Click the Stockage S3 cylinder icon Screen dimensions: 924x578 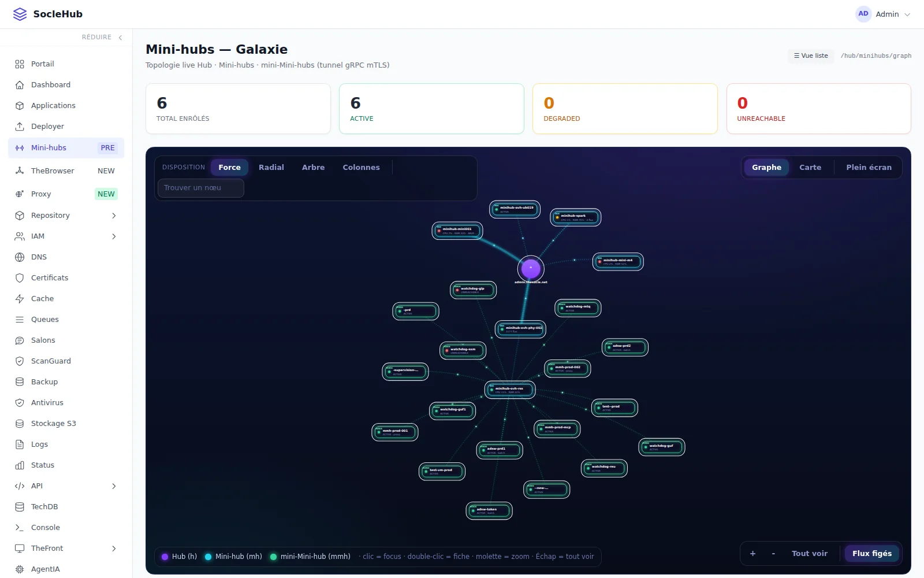click(x=20, y=424)
